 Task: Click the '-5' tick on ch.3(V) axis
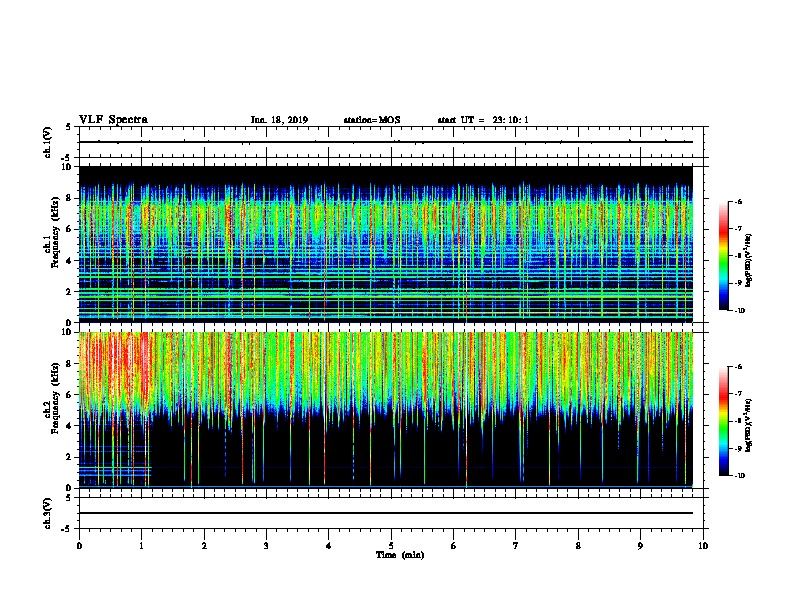[x=67, y=529]
